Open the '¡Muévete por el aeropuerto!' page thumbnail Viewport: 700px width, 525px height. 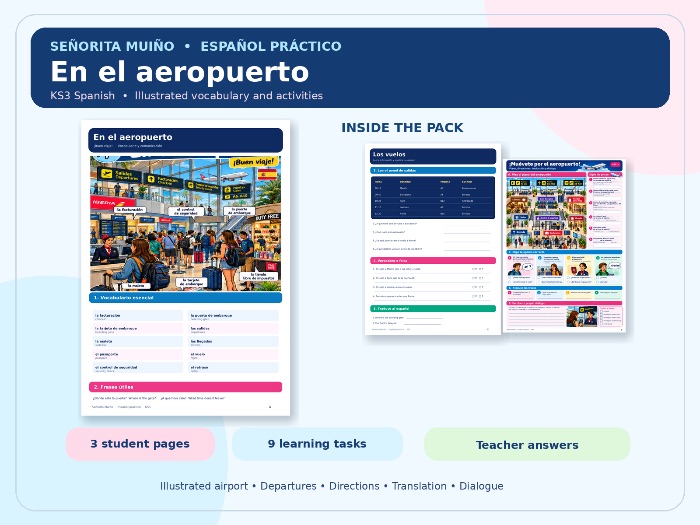click(564, 246)
